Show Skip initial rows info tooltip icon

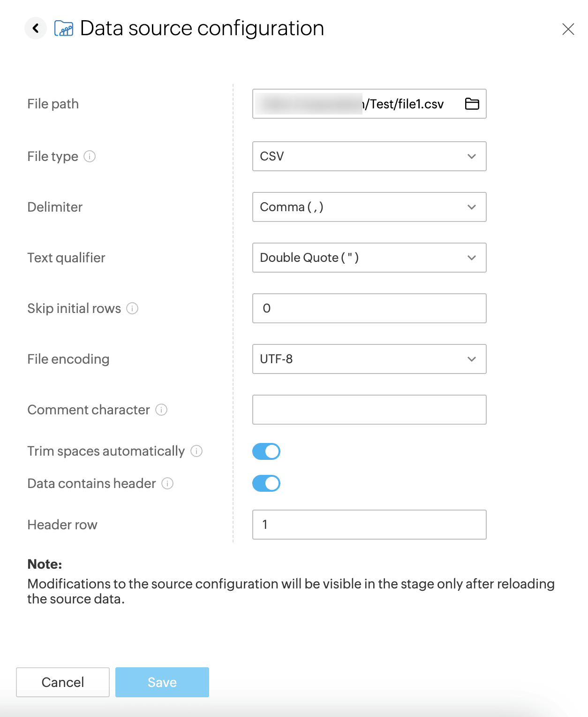pos(132,308)
